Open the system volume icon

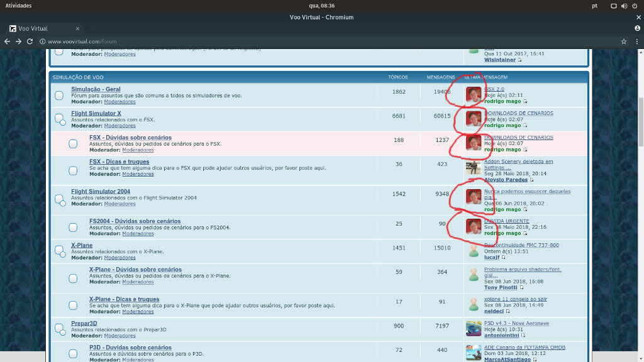point(625,6)
